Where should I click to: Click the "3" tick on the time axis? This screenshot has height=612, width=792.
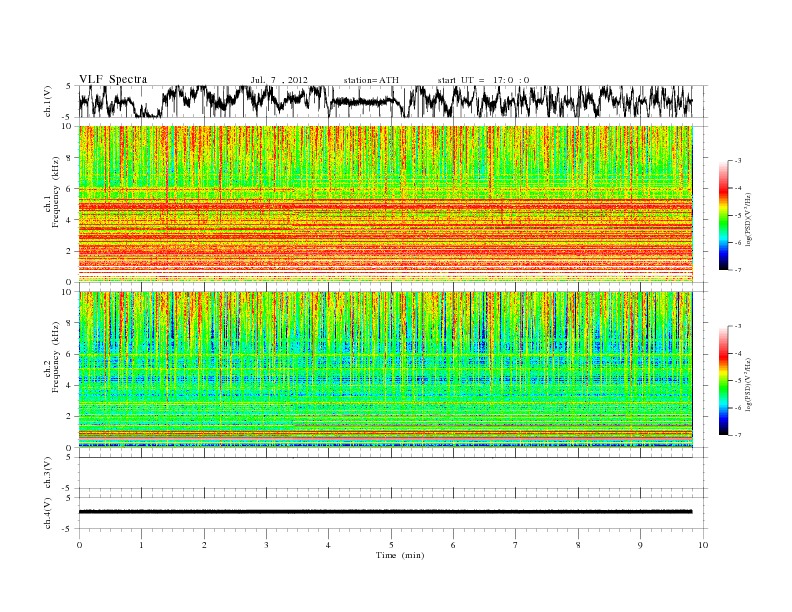click(266, 545)
